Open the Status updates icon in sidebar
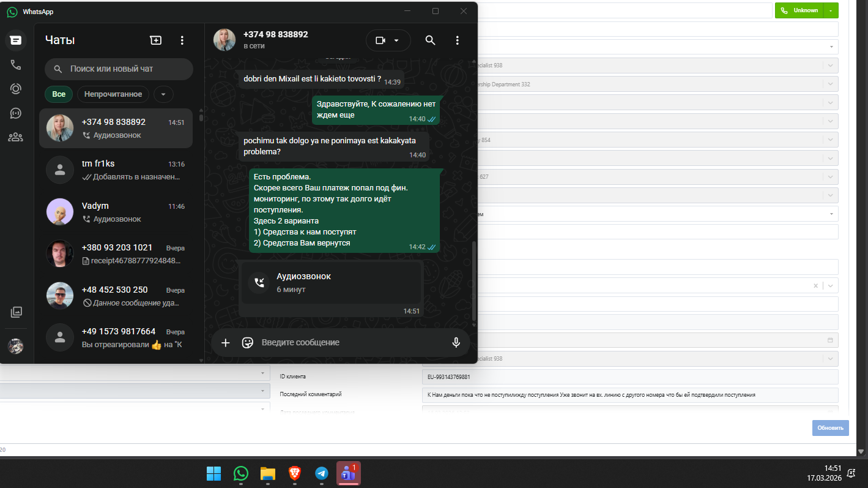 16,89
